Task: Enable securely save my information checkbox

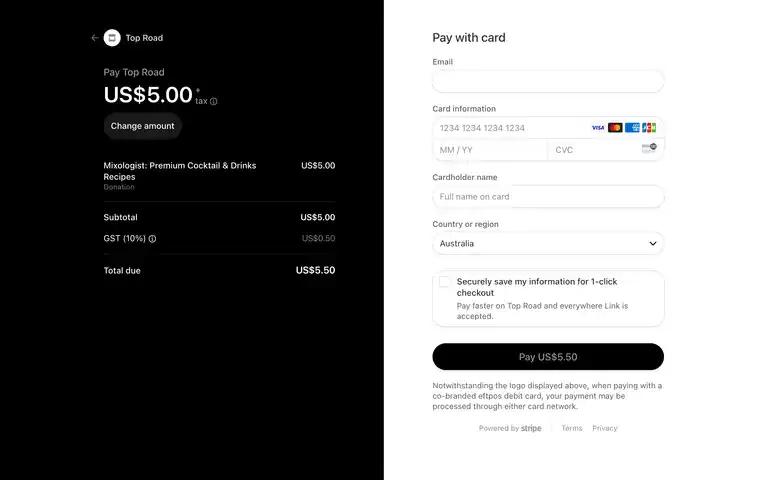Action: tap(444, 282)
